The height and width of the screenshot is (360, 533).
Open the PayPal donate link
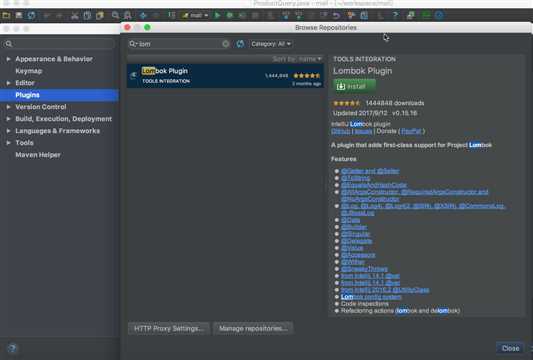click(411, 131)
